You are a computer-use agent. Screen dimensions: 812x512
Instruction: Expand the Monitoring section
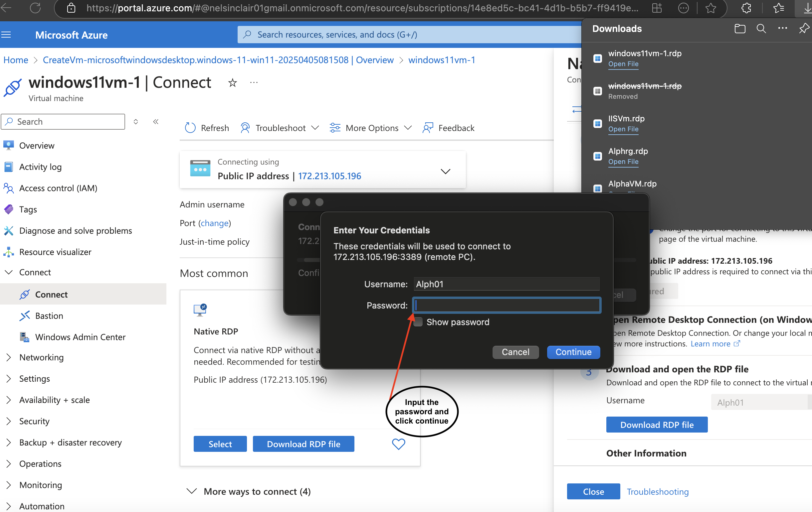(x=9, y=485)
